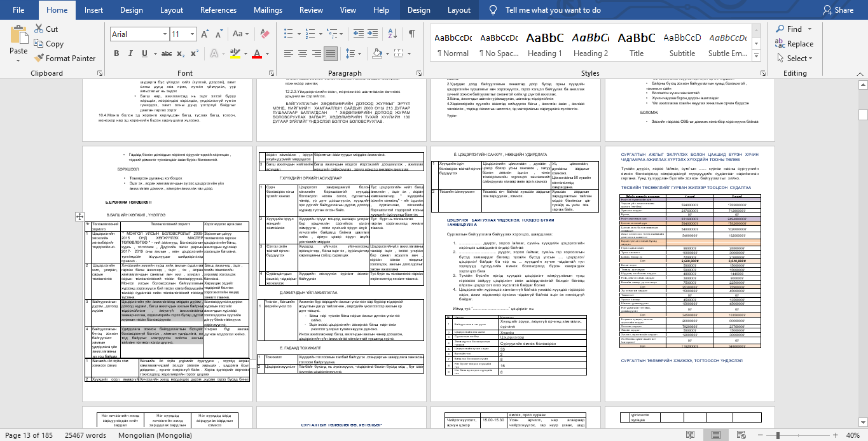Image resolution: width=868 pixels, height=441 pixels.
Task: Open the References ribbon tab
Action: point(218,10)
